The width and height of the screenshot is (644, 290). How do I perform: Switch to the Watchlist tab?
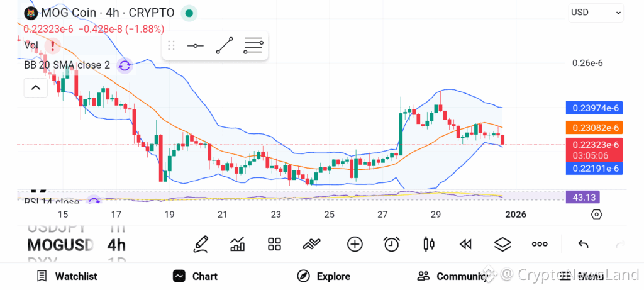click(x=67, y=276)
